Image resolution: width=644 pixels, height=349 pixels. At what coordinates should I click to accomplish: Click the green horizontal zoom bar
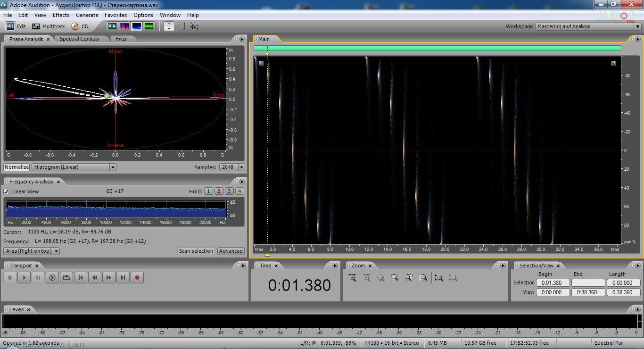tap(437, 48)
